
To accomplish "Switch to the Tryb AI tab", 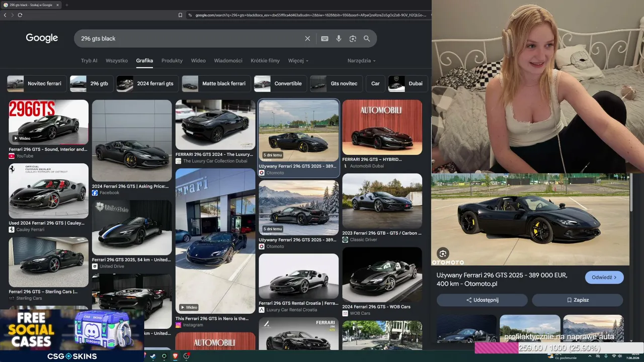I will click(x=89, y=61).
